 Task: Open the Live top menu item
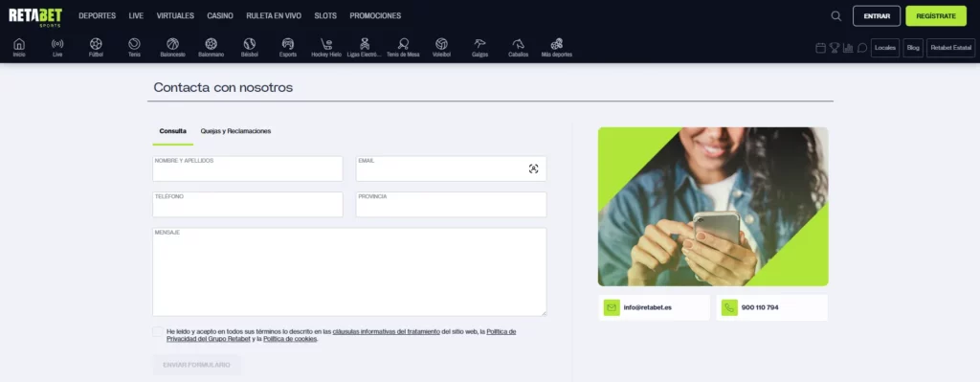[x=136, y=16]
